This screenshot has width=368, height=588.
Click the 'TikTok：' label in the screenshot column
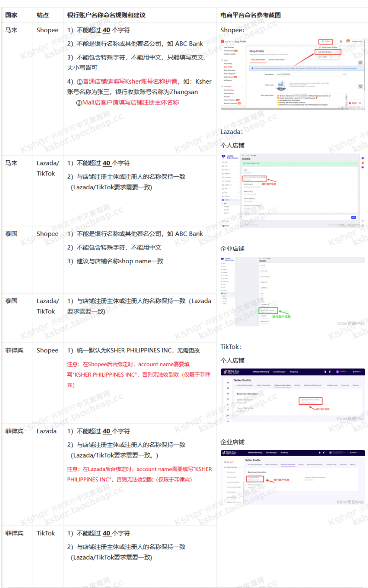[x=231, y=346]
